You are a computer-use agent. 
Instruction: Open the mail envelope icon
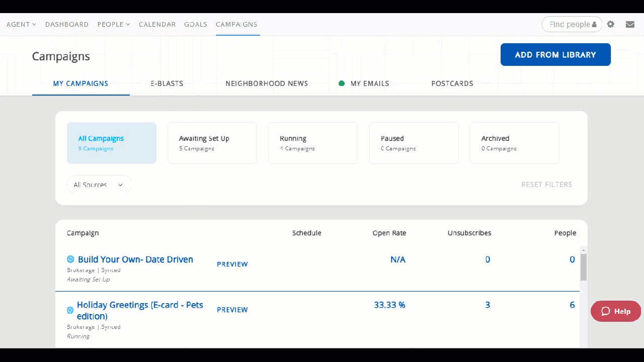(x=630, y=24)
